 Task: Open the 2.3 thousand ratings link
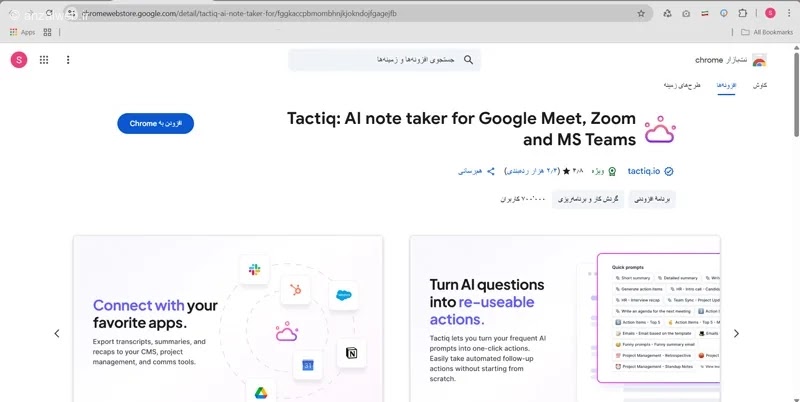pos(532,171)
